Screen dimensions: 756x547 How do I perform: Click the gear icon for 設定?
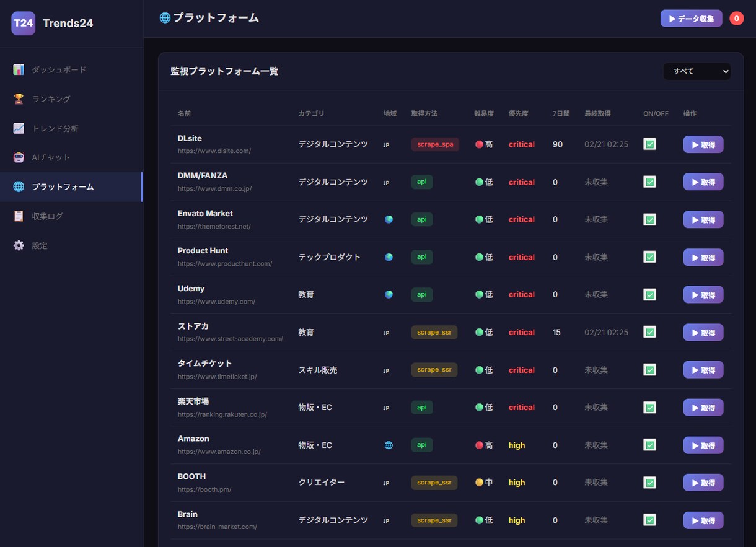click(x=19, y=245)
